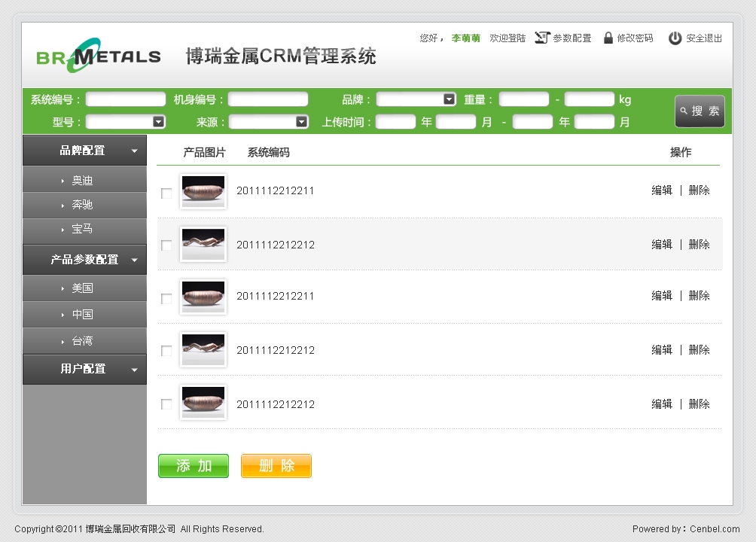Select 美国 in the sidebar

point(85,288)
